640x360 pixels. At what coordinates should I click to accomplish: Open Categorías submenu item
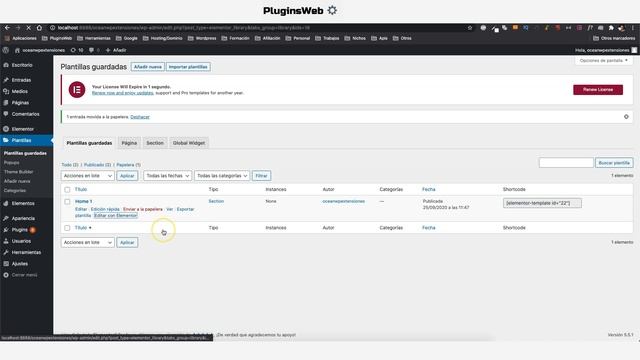click(x=15, y=191)
